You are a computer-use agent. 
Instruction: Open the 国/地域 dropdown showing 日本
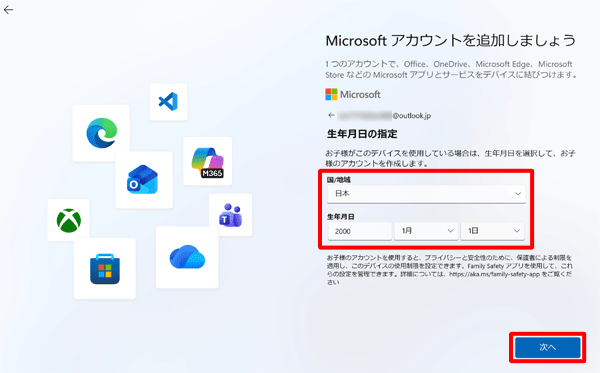(x=426, y=194)
